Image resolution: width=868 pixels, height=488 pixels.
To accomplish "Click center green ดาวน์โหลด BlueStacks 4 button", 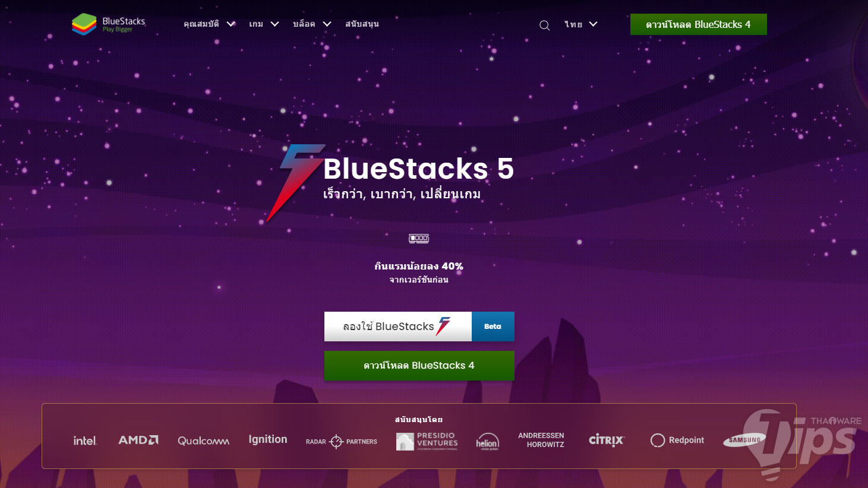I will pyautogui.click(x=419, y=366).
